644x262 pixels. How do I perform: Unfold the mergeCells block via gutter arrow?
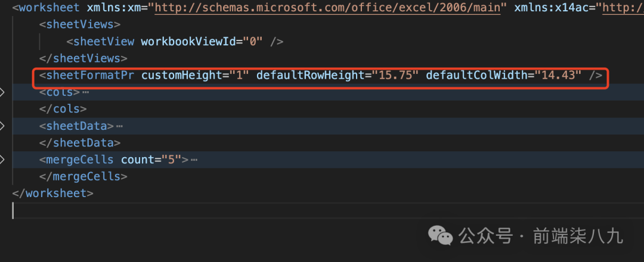point(2,160)
